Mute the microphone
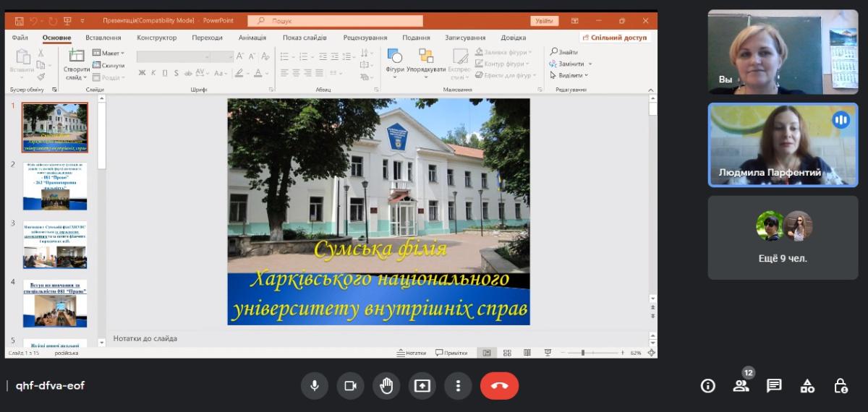 (x=315, y=386)
